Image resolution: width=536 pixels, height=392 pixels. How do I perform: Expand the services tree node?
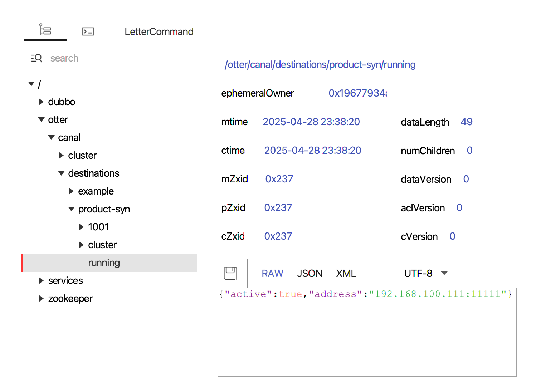[42, 281]
